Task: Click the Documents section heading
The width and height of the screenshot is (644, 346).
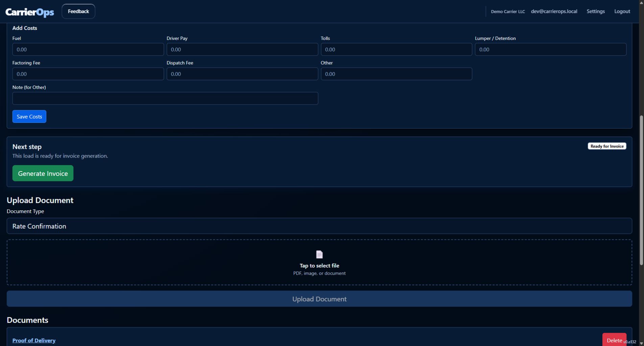Action: coord(27,320)
